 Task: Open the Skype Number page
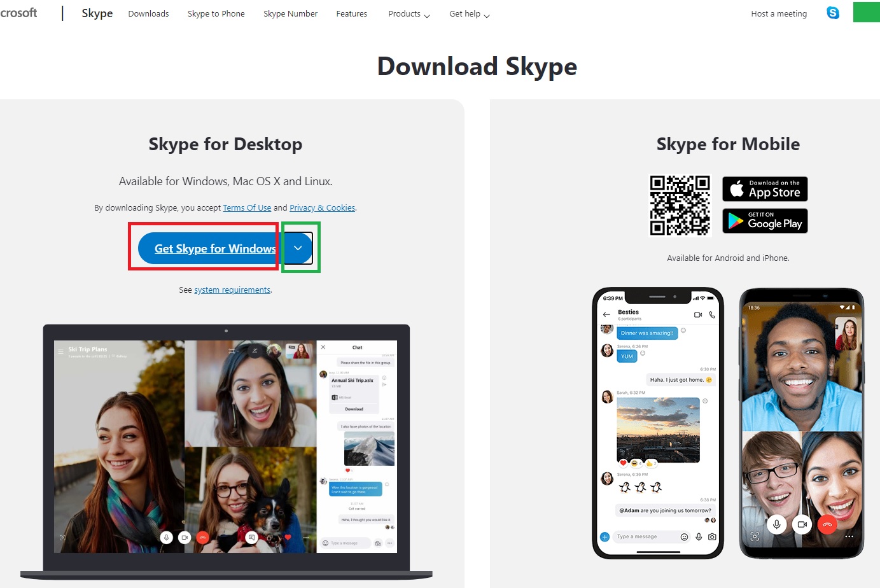point(290,13)
